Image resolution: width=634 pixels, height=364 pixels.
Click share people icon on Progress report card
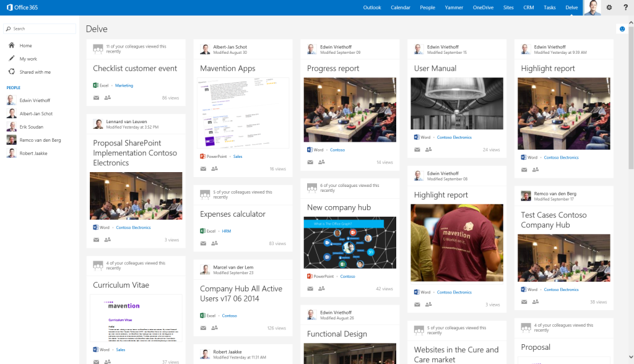tap(321, 162)
